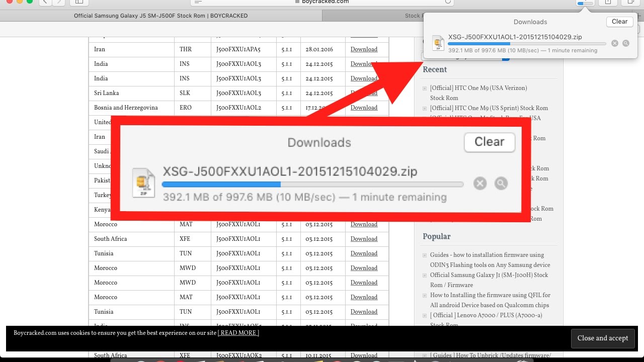Download South Africa XFE 10.11.2015 firmware
Viewport: 644px width, 362px height.
tap(364, 355)
